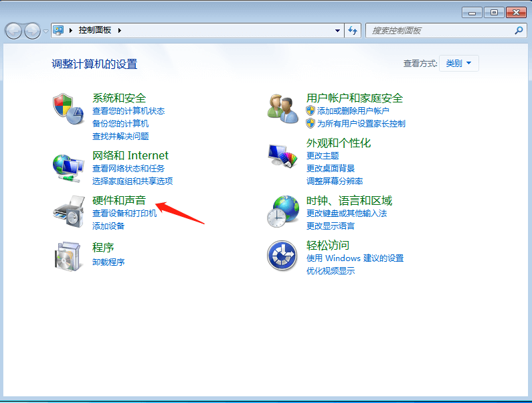532x403 pixels.
Task: Open the System and Security shield icon
Action: click(x=68, y=109)
